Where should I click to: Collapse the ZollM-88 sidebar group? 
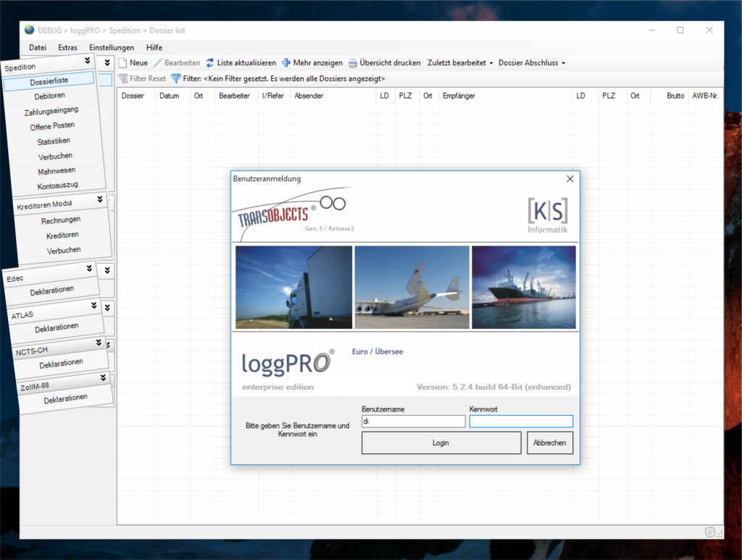coord(103,377)
